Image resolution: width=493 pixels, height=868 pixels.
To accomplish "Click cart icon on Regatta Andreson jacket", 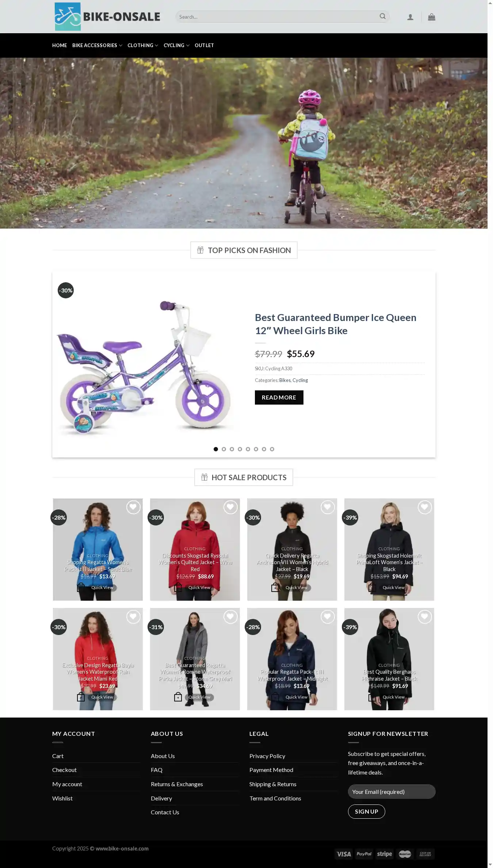I will (x=275, y=587).
